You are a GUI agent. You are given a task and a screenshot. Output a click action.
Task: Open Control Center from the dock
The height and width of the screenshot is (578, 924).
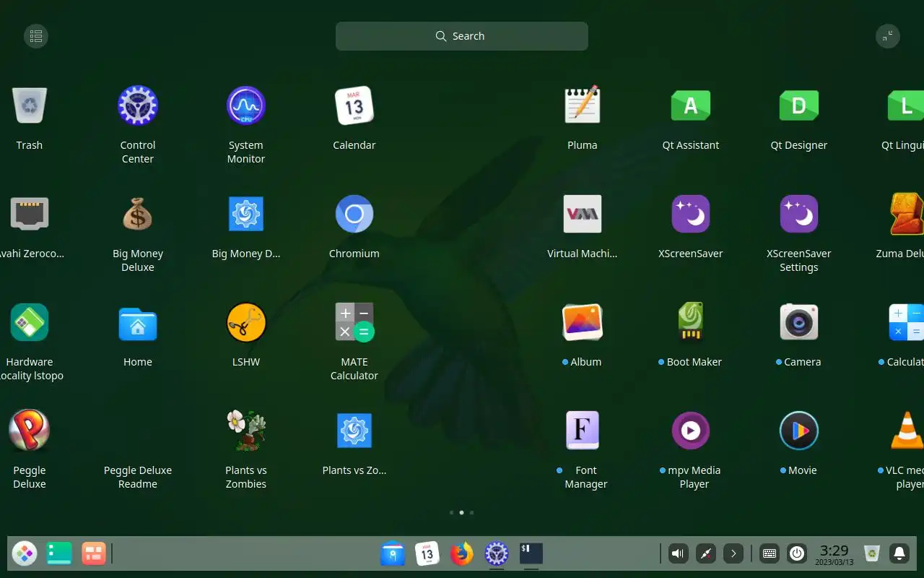pos(497,554)
